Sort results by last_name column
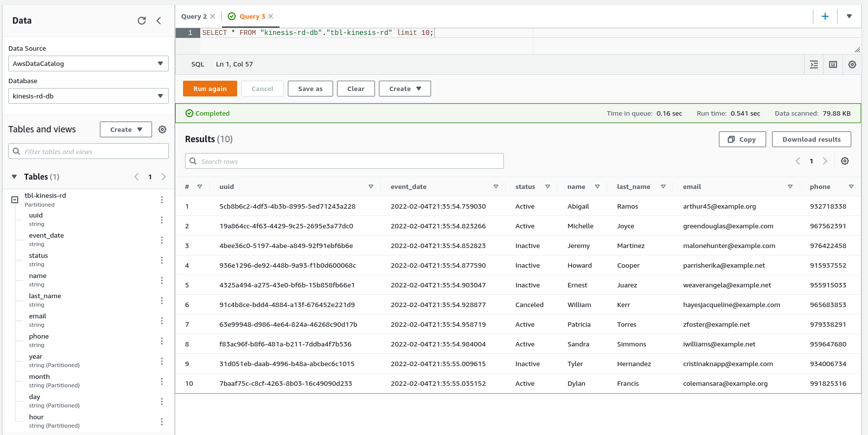 663,186
